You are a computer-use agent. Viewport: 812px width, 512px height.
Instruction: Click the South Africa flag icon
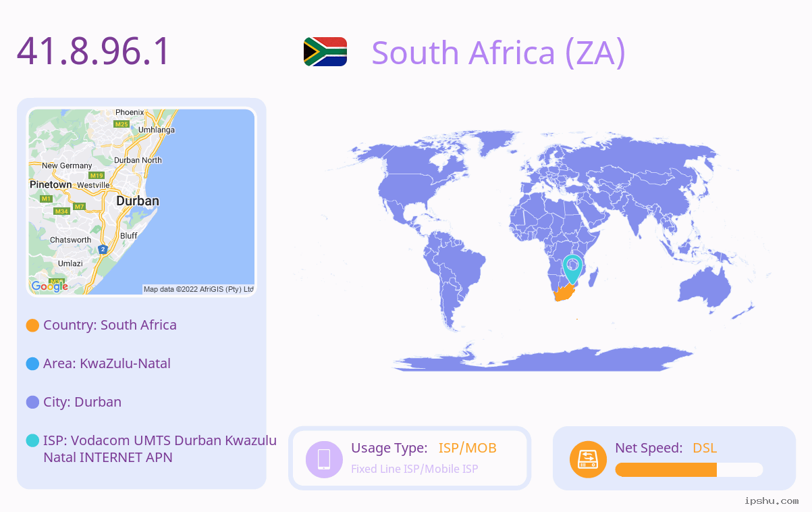point(325,52)
